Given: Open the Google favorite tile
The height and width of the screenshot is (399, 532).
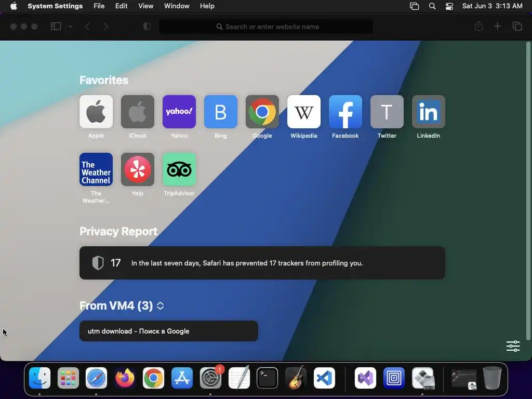Looking at the screenshot, I should click(262, 112).
